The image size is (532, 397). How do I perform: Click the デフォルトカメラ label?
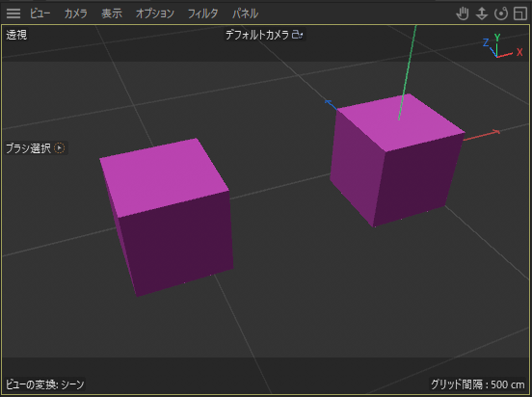[x=257, y=35]
